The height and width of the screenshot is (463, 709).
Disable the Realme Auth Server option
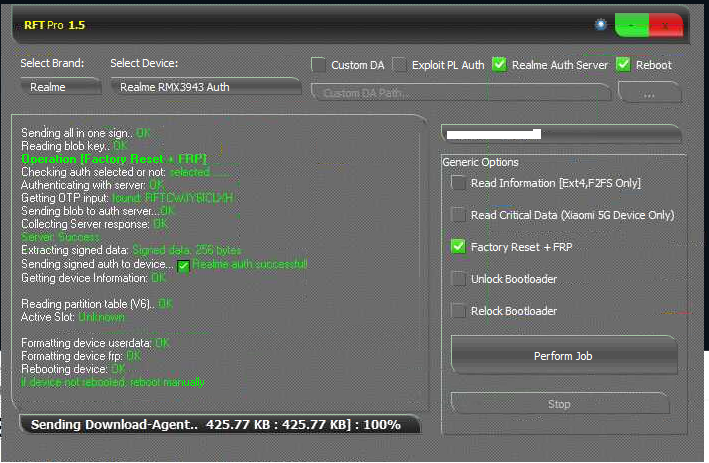pyautogui.click(x=500, y=65)
